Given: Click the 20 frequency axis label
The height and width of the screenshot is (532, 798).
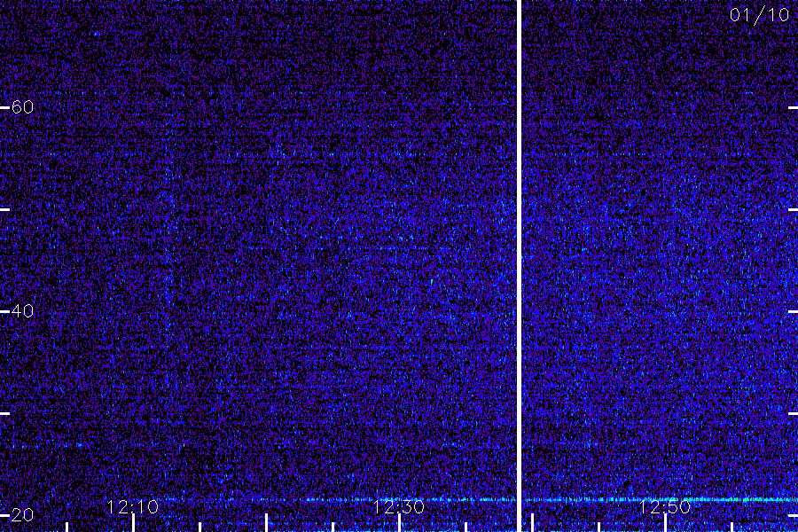Looking at the screenshot, I should pos(22,515).
